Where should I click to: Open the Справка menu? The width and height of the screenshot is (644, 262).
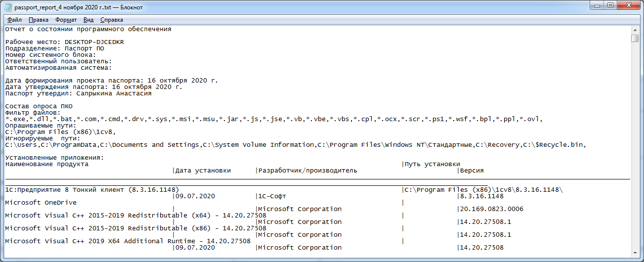112,20
